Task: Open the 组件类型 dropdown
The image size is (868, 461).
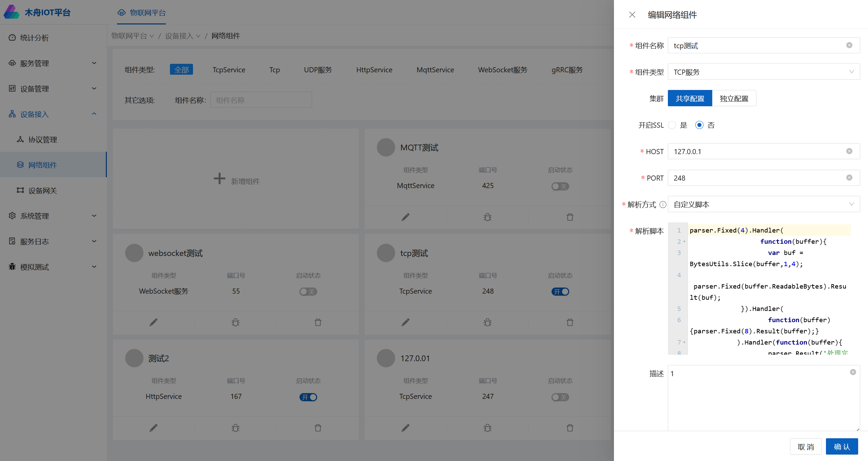Action: click(764, 72)
